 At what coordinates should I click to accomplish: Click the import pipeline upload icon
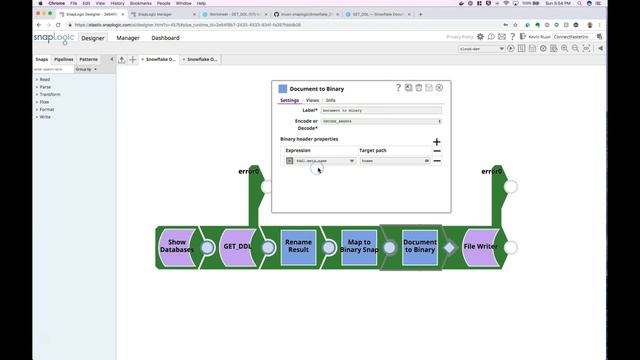122,60
